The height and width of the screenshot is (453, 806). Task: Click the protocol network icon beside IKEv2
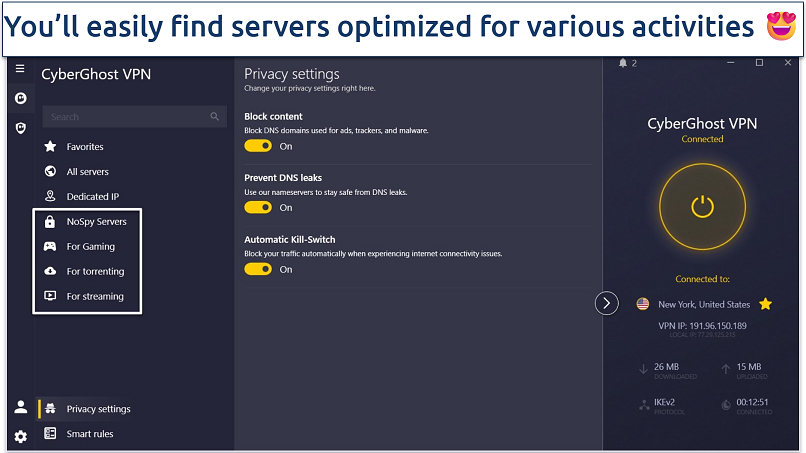click(x=644, y=405)
